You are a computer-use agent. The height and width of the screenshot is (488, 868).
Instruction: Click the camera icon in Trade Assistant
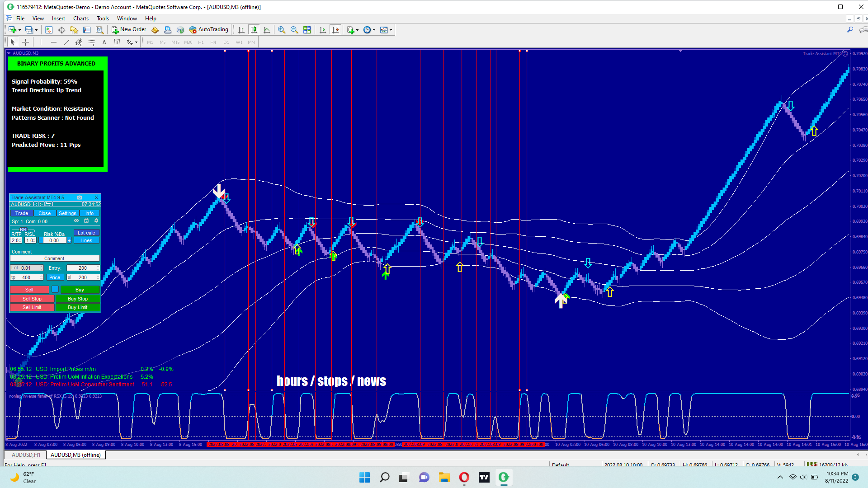click(x=80, y=197)
